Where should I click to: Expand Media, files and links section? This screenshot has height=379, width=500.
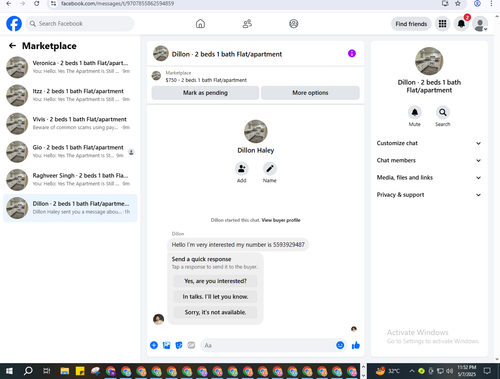(429, 178)
